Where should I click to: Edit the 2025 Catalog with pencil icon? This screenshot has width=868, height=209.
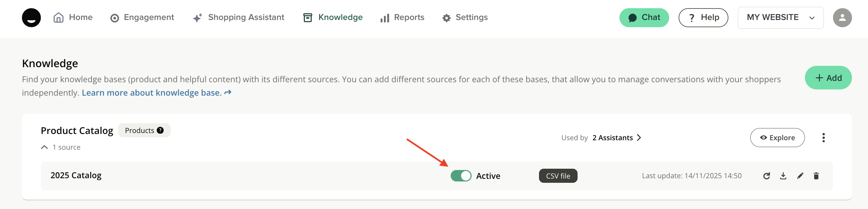point(800,176)
